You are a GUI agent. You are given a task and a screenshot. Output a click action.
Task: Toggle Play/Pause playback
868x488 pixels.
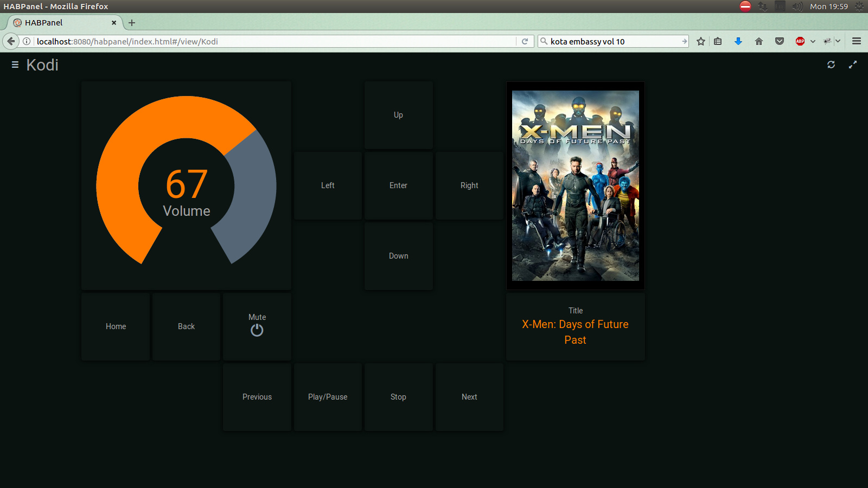click(328, 397)
